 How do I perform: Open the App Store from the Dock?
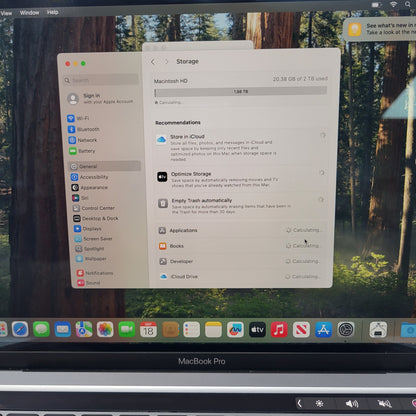(323, 330)
